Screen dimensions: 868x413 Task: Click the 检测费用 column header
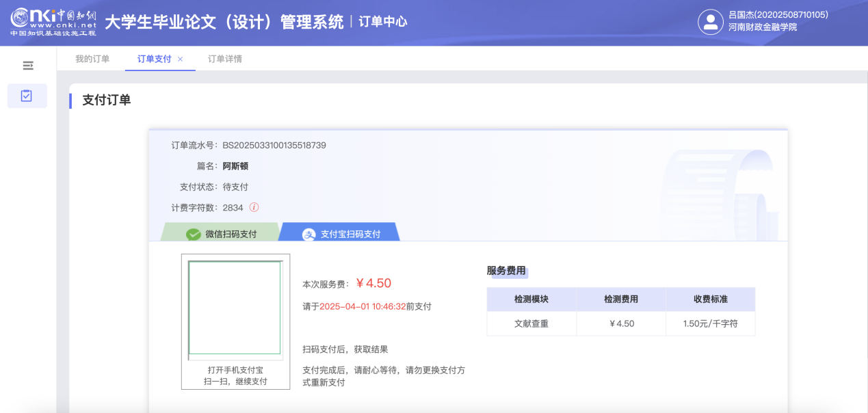(621, 299)
